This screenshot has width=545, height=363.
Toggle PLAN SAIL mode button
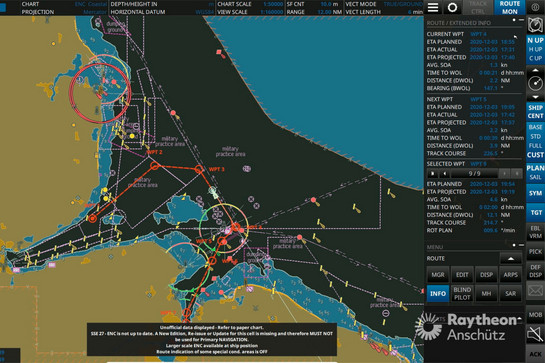click(x=535, y=172)
